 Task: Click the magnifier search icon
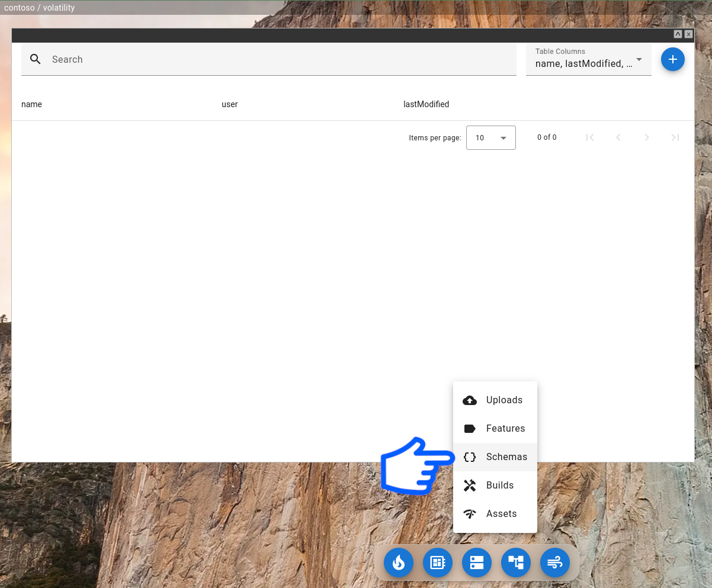[36, 59]
